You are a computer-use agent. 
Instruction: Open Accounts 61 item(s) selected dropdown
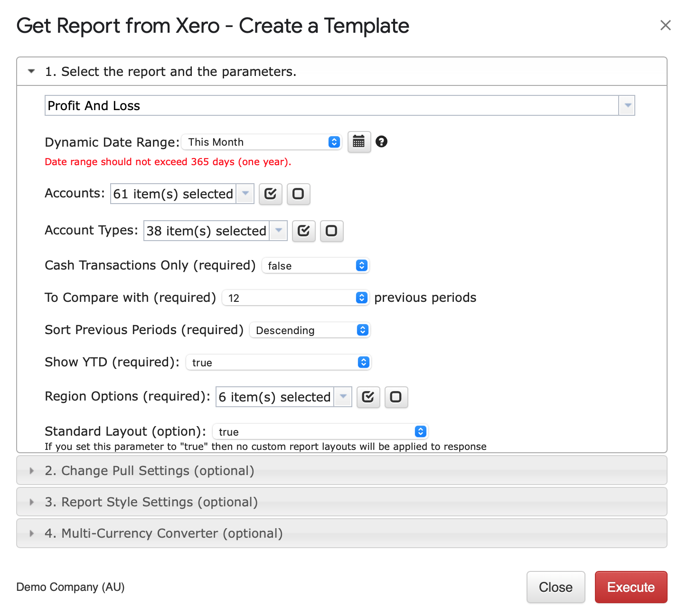coord(182,194)
